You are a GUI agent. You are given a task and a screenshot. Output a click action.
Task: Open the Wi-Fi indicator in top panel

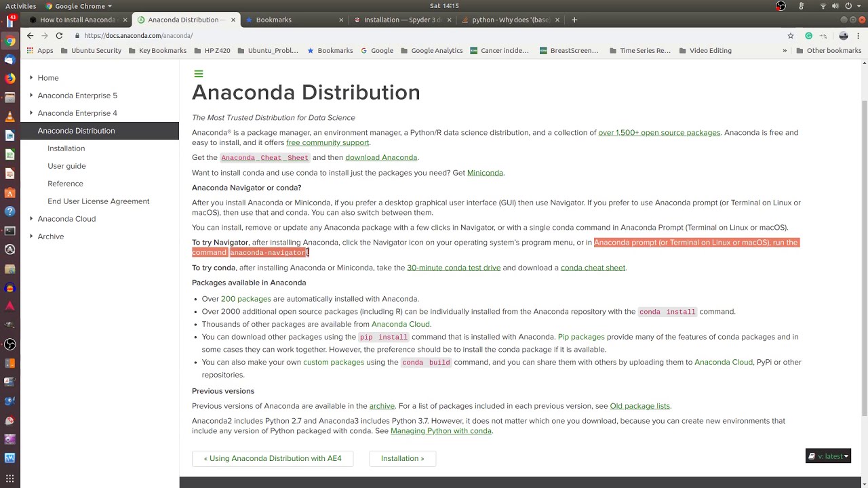point(823,6)
